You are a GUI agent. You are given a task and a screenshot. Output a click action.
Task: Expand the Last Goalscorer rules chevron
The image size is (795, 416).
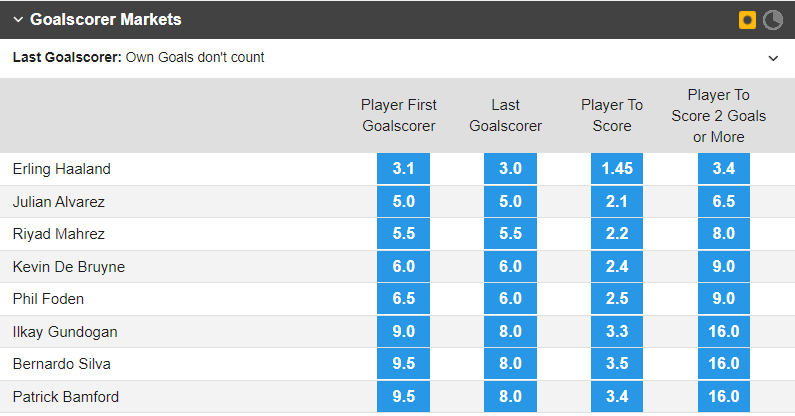click(x=773, y=58)
